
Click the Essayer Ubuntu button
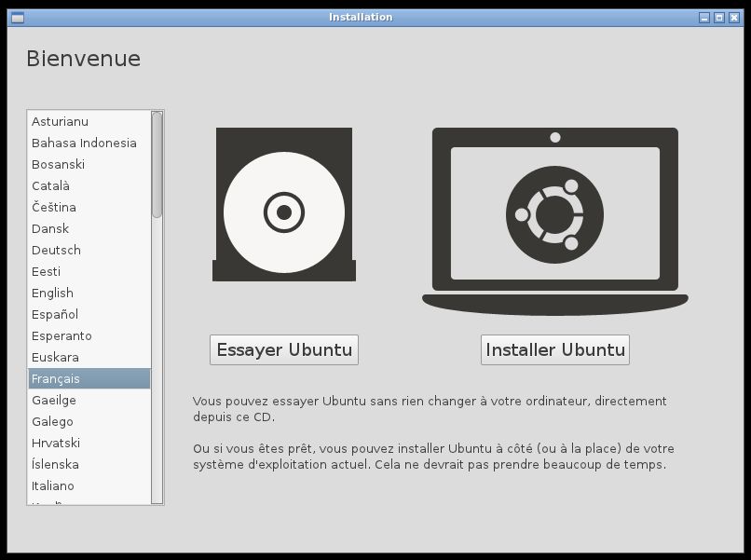coord(284,349)
